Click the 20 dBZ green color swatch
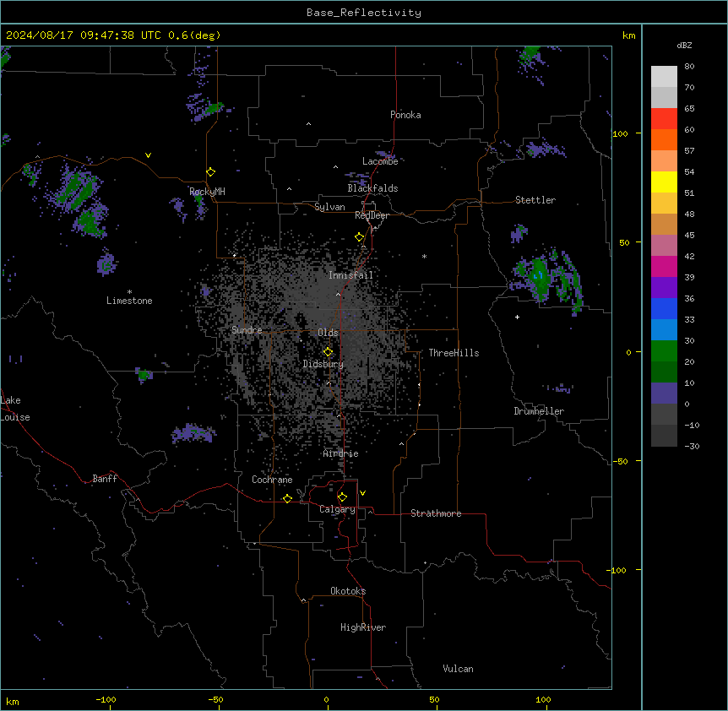 pyautogui.click(x=664, y=351)
